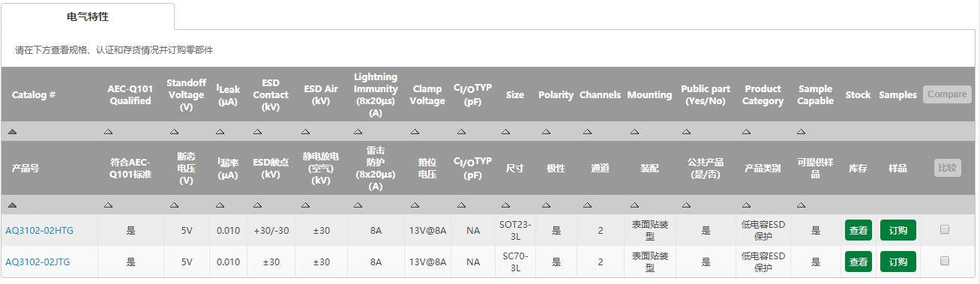Click the gray 比较 button
Screen dimensions: 980x284
[x=947, y=167]
